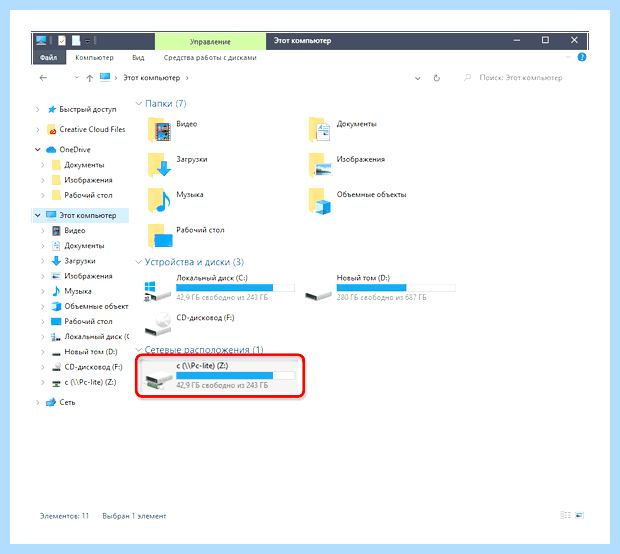Collapse the Папки (7) group
Image resolution: width=620 pixels, height=554 pixels.
[138, 103]
